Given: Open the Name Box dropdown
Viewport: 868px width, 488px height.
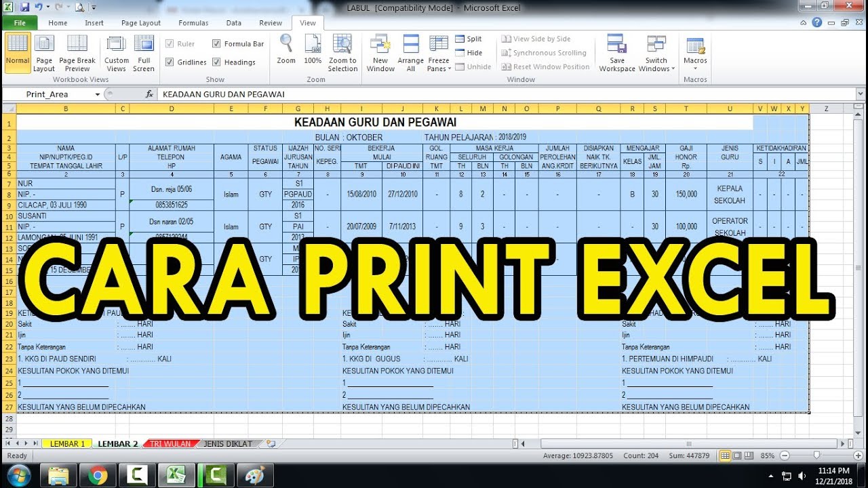Looking at the screenshot, I should [98, 94].
